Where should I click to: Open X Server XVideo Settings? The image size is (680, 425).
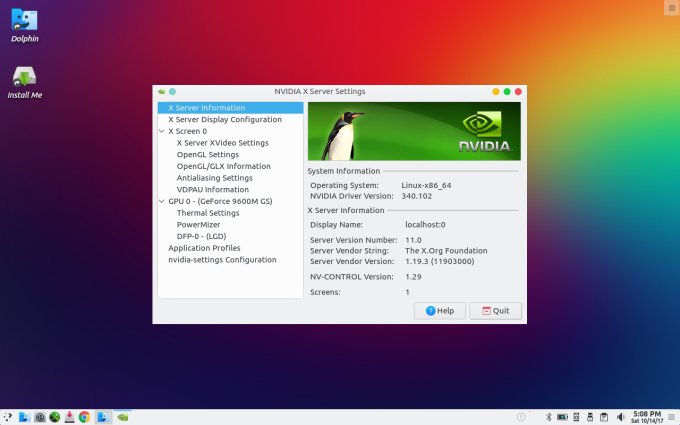[222, 143]
